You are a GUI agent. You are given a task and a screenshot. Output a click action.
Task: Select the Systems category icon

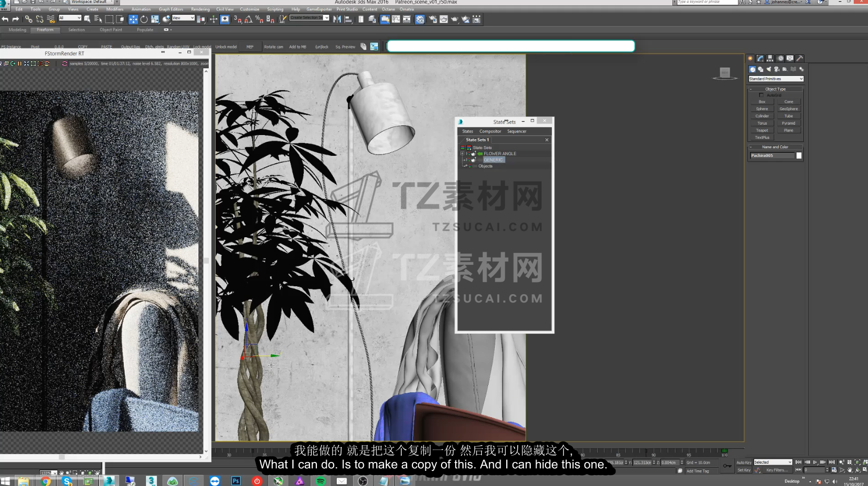tap(801, 69)
